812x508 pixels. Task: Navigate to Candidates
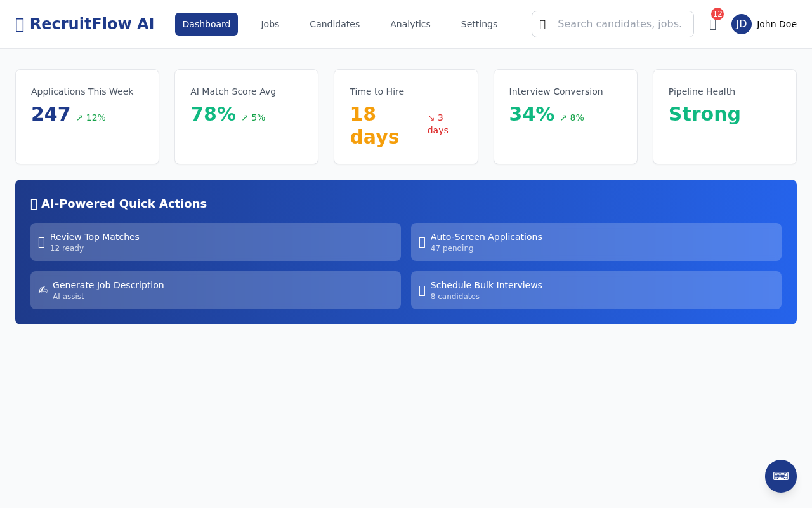pyautogui.click(x=334, y=24)
